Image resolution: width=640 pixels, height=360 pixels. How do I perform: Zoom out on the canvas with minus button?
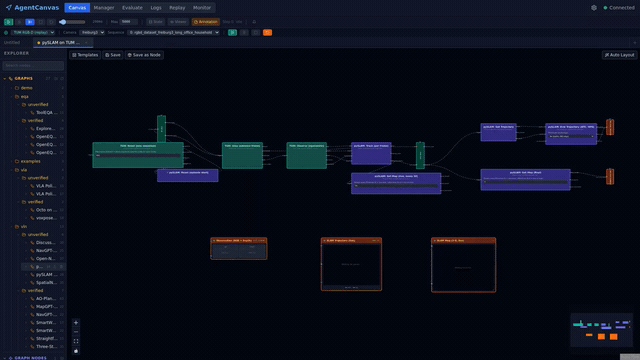click(x=76, y=332)
